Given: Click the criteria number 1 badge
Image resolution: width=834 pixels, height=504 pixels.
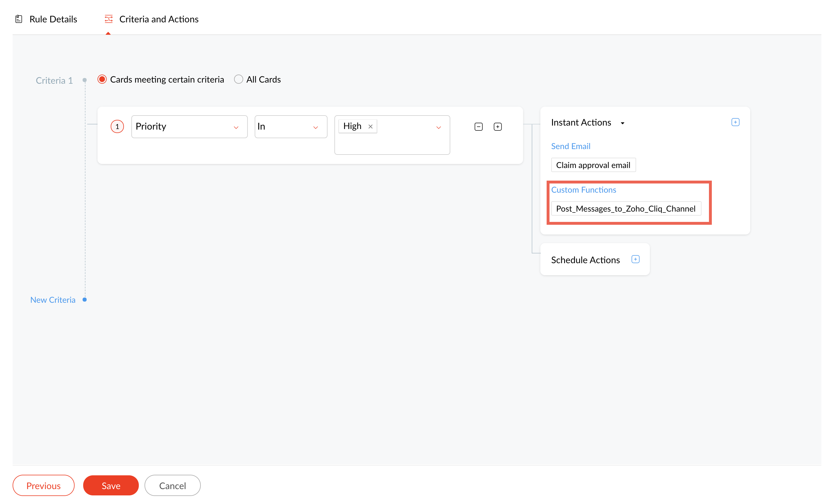Looking at the screenshot, I should point(117,127).
